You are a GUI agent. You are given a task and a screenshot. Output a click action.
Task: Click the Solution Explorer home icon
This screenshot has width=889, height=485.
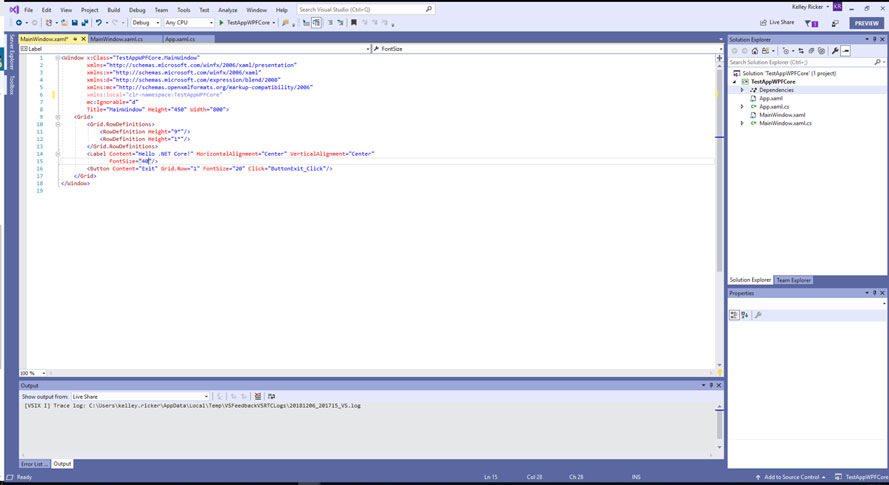[755, 50]
